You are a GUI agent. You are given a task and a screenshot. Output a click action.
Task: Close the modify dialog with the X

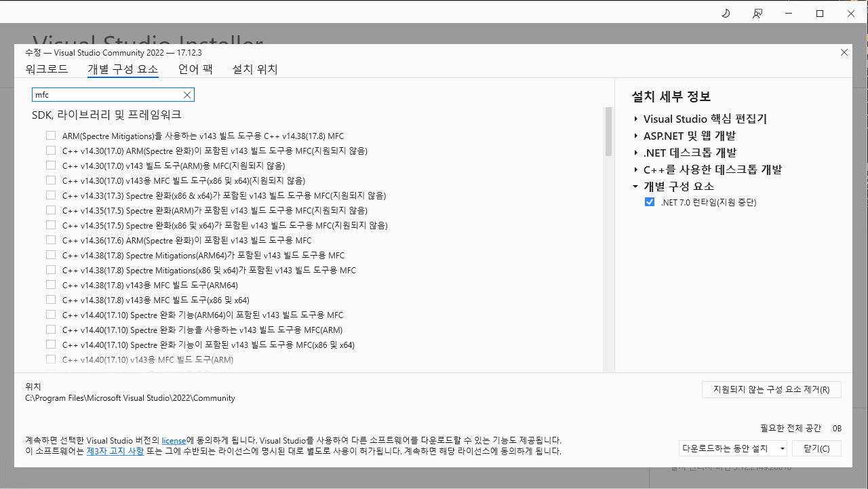[844, 52]
